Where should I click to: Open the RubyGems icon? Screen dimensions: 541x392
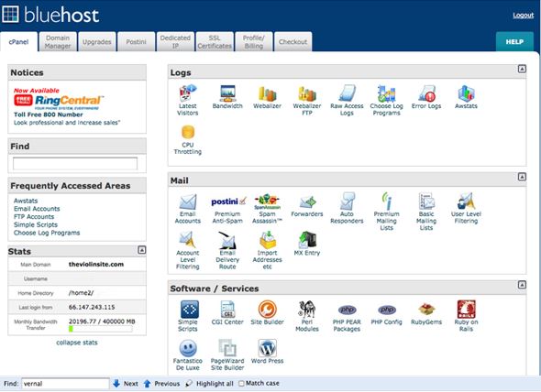pos(426,310)
